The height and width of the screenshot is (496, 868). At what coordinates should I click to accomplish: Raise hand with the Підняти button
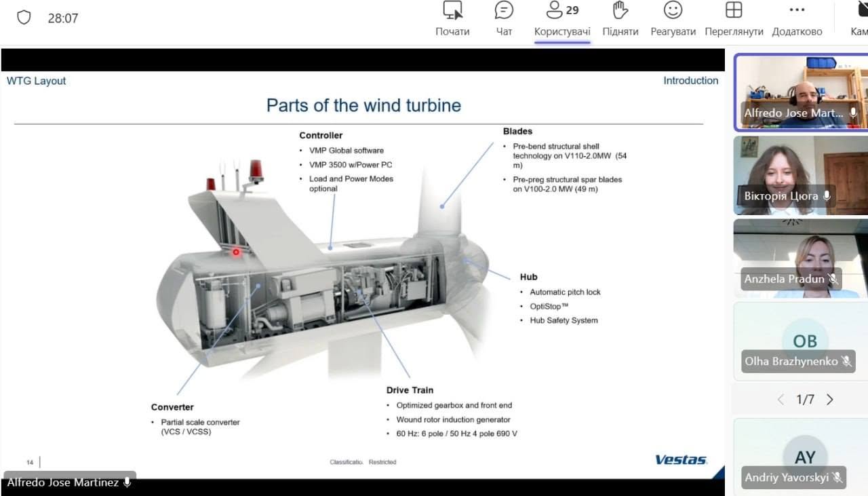[x=620, y=19]
